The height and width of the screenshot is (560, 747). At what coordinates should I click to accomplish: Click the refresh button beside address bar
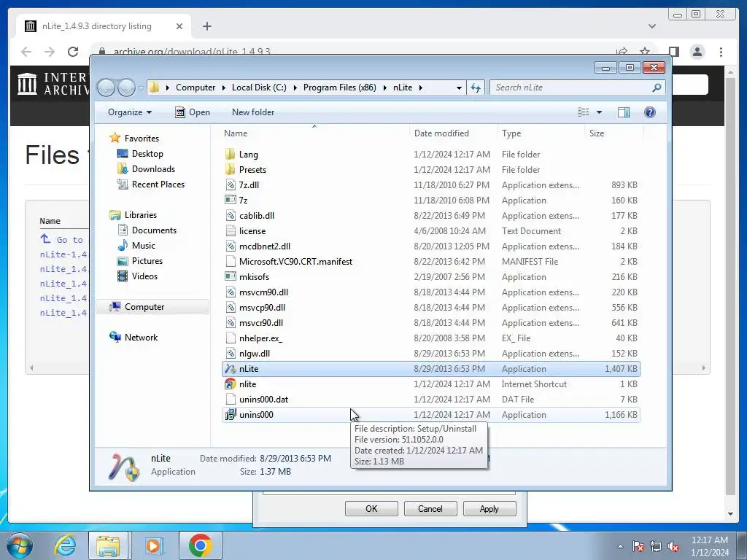coord(476,87)
